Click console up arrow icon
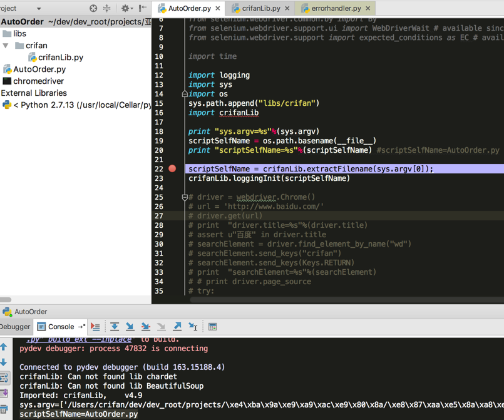 (4, 347)
